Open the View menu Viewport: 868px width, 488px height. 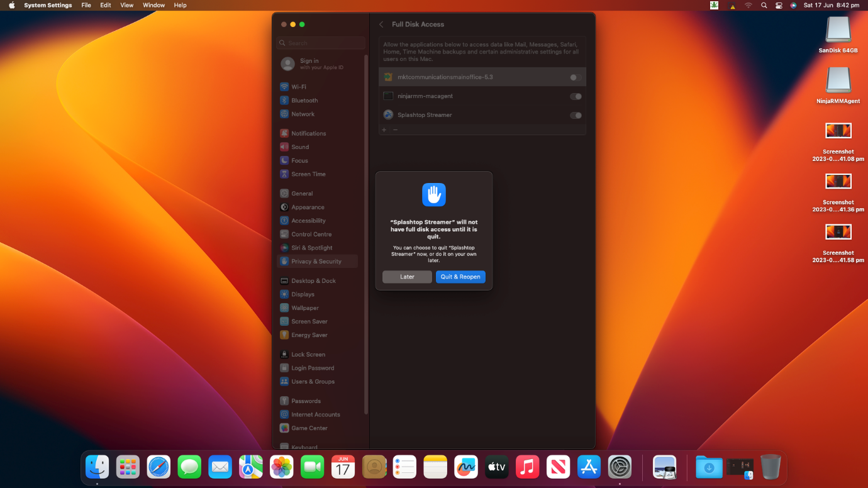[126, 5]
